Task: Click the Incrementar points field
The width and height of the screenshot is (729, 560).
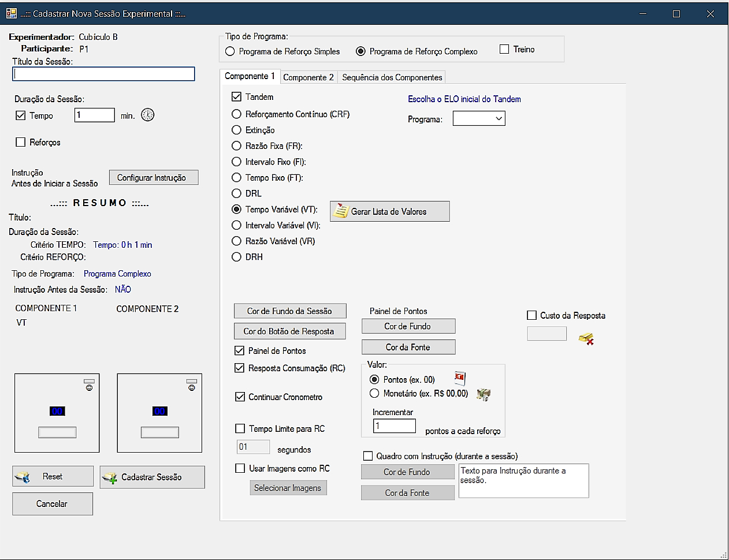Action: pos(395,426)
